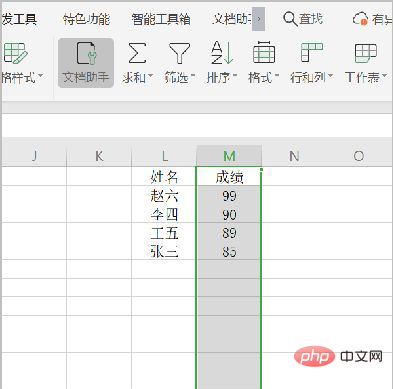Expand the 工作表 dropdown arrow
The width and height of the screenshot is (393, 389).
pos(384,76)
